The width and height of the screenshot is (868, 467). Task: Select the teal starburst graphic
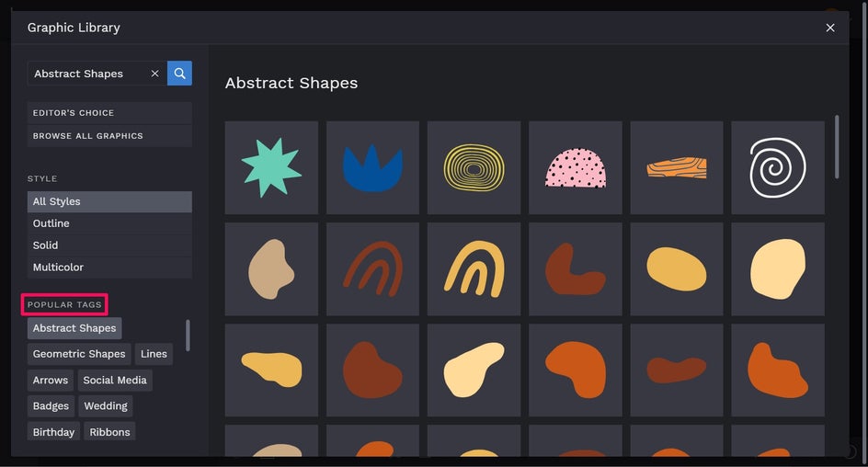point(271,167)
